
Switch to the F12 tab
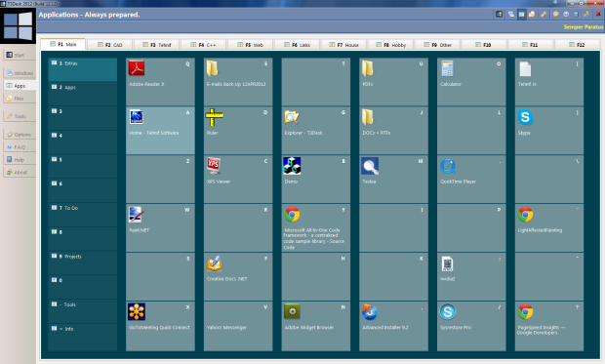pyautogui.click(x=578, y=45)
